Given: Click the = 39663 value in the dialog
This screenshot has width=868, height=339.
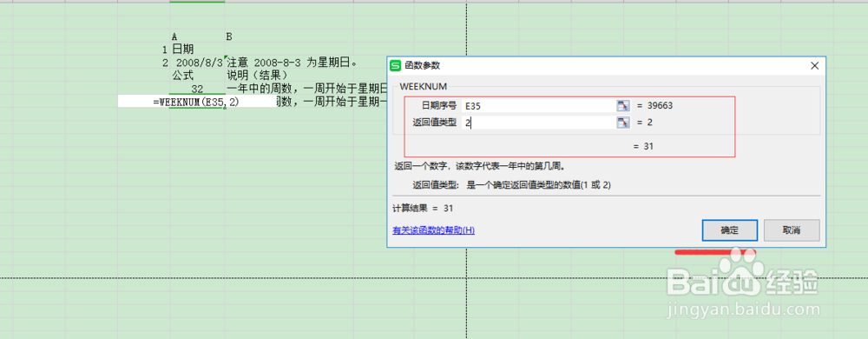Looking at the screenshot, I should tap(654, 106).
